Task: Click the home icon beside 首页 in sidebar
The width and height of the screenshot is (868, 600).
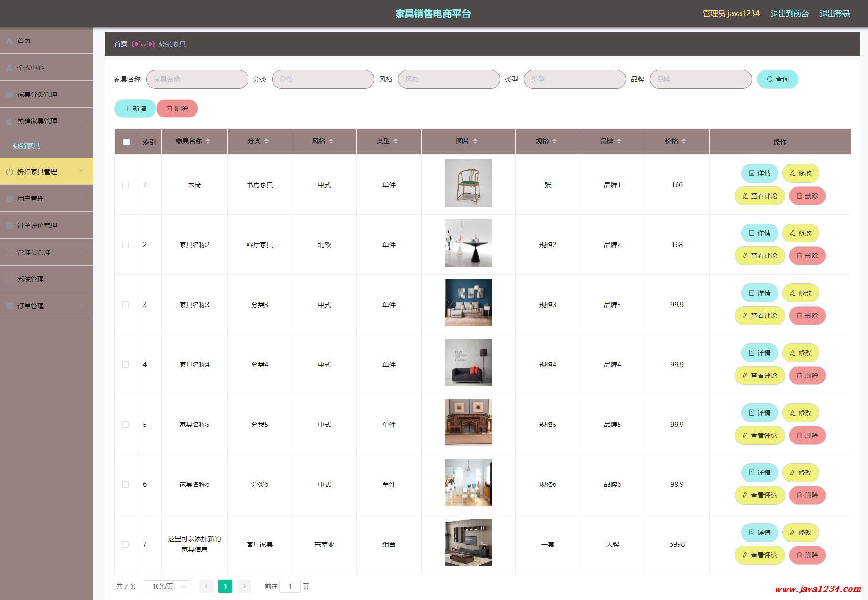Action: point(9,41)
